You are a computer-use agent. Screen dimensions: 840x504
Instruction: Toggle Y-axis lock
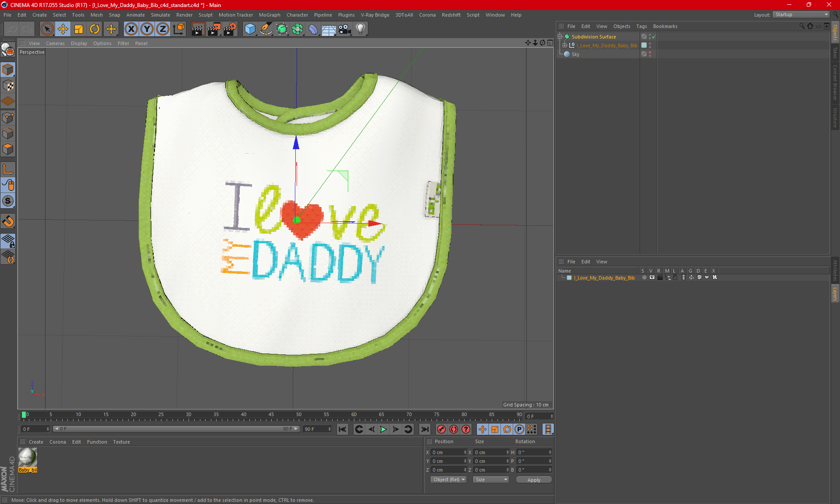tap(147, 29)
